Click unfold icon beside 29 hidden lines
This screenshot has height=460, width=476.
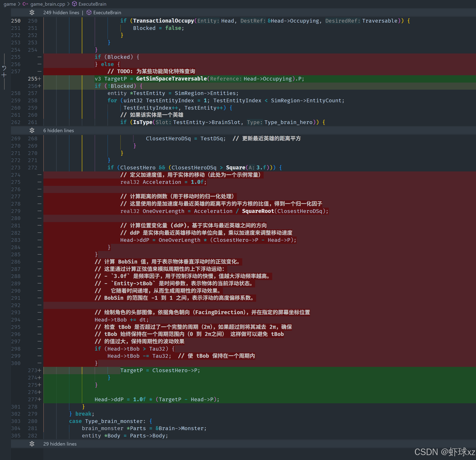(x=32, y=444)
